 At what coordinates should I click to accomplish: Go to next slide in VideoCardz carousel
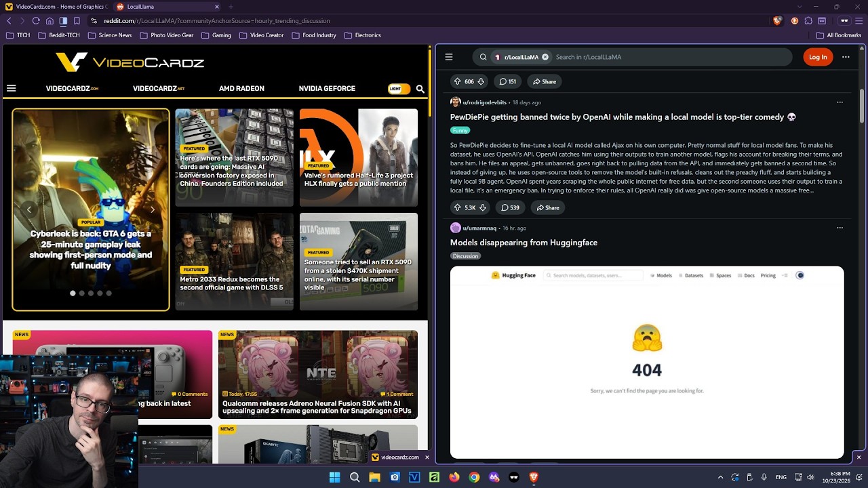coord(153,209)
